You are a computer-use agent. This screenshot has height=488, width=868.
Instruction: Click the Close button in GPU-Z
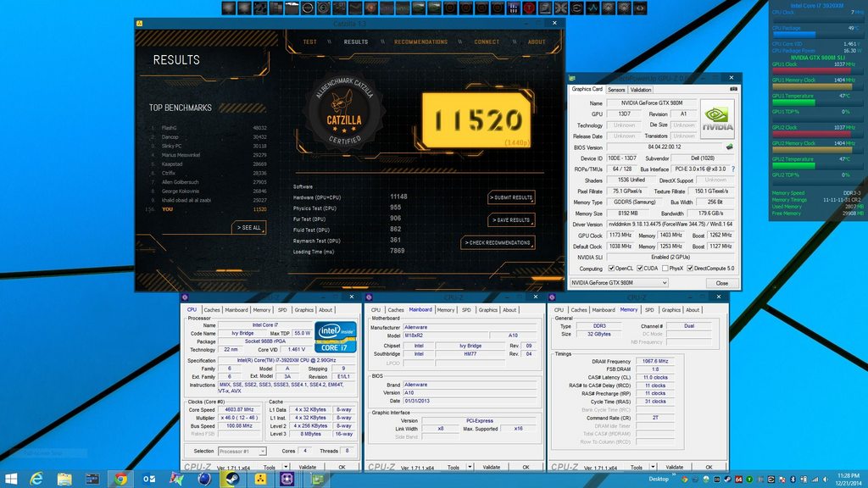(722, 283)
